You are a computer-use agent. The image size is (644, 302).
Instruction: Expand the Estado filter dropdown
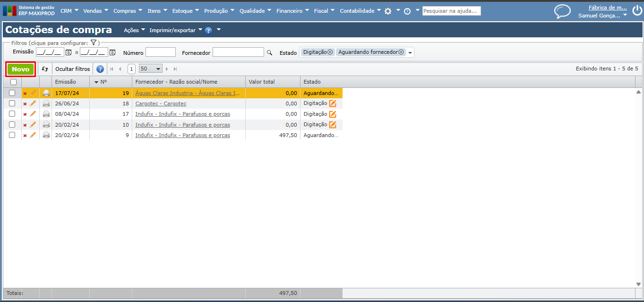pyautogui.click(x=410, y=53)
